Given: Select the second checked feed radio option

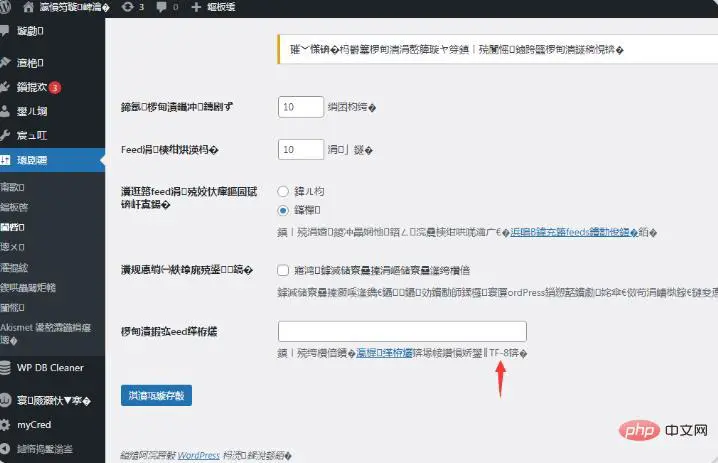Looking at the screenshot, I should coord(283,210).
